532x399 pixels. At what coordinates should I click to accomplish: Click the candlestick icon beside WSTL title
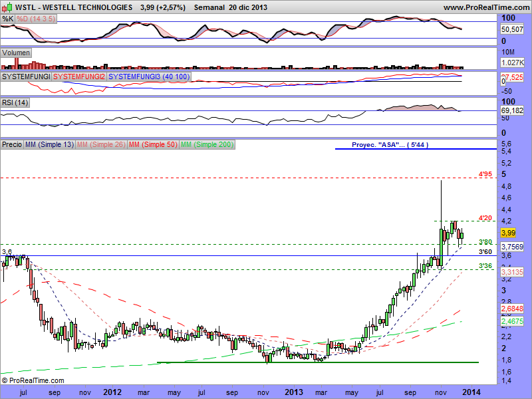(7, 7)
